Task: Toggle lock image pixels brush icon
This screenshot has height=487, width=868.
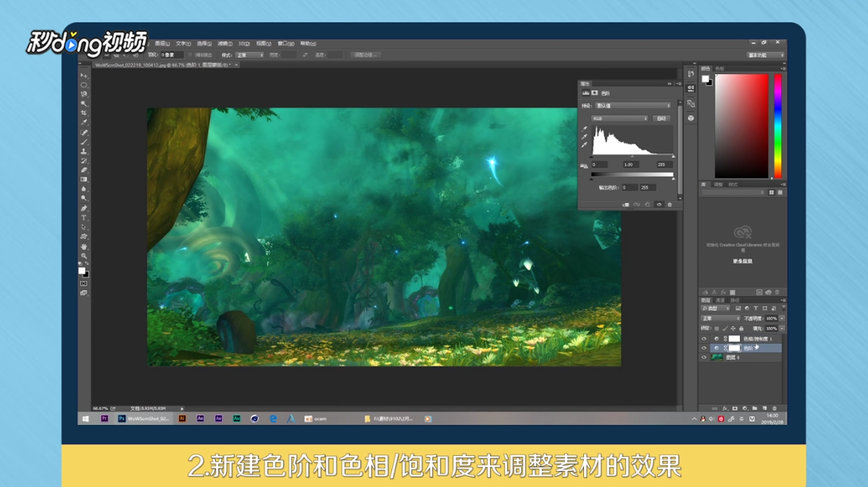Action: [x=725, y=329]
